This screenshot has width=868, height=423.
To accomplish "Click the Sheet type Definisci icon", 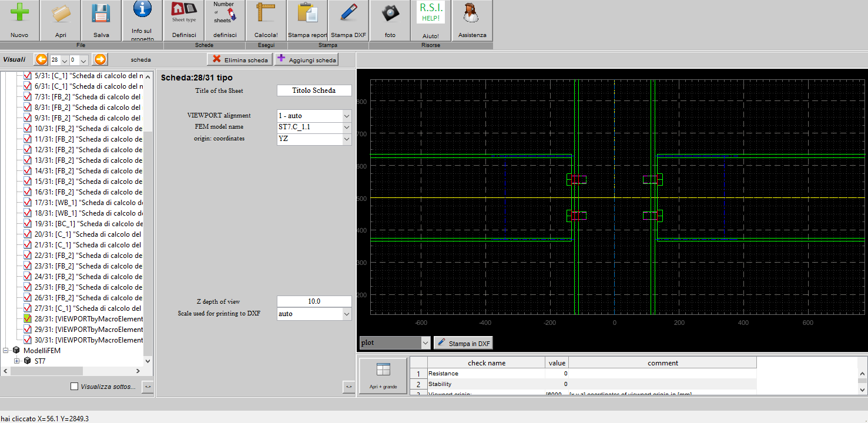I will click(184, 13).
